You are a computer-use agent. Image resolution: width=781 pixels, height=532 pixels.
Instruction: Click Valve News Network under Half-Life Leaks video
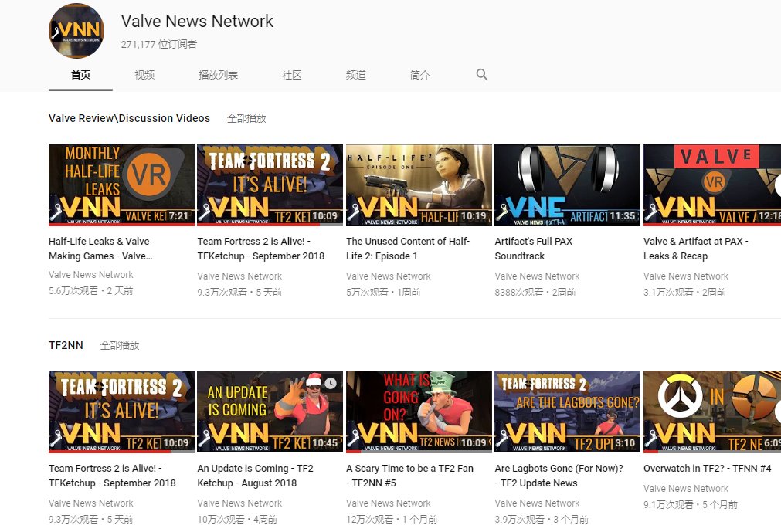(x=91, y=275)
